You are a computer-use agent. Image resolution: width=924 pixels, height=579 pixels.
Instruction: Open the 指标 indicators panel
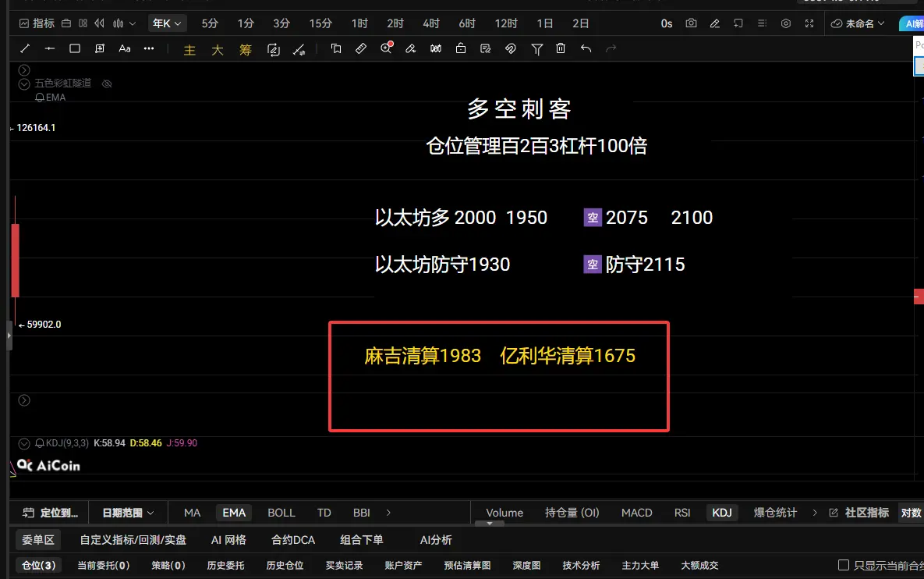[37, 23]
